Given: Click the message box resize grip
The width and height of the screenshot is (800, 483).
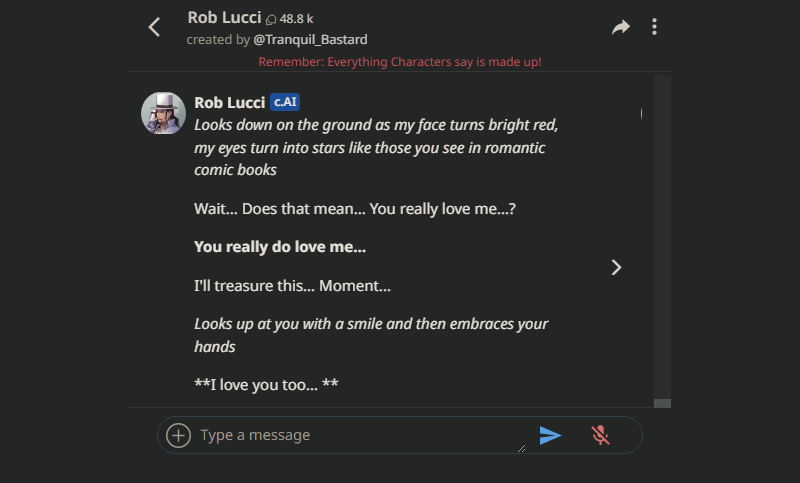Looking at the screenshot, I should point(521,449).
